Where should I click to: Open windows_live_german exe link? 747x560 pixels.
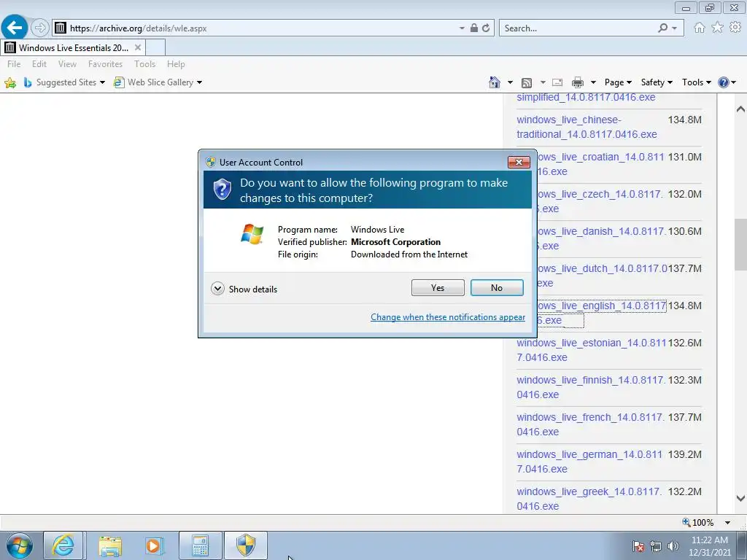click(x=589, y=462)
